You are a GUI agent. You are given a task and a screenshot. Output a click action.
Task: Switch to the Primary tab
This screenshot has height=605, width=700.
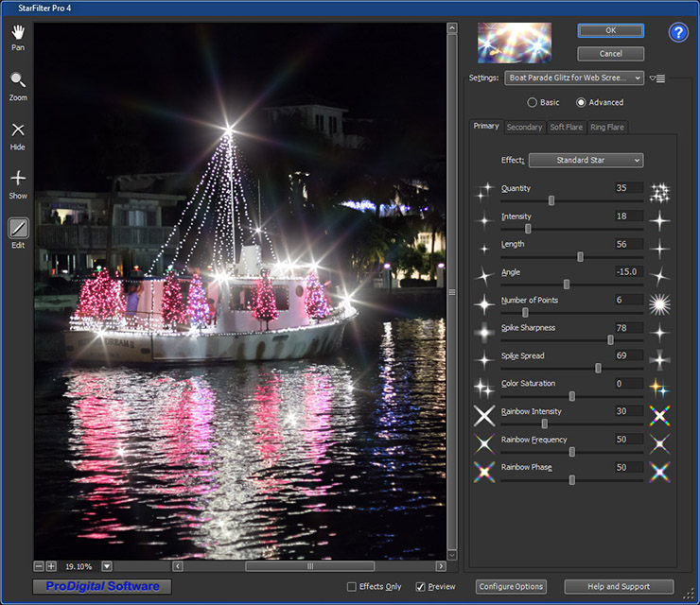[x=486, y=127]
